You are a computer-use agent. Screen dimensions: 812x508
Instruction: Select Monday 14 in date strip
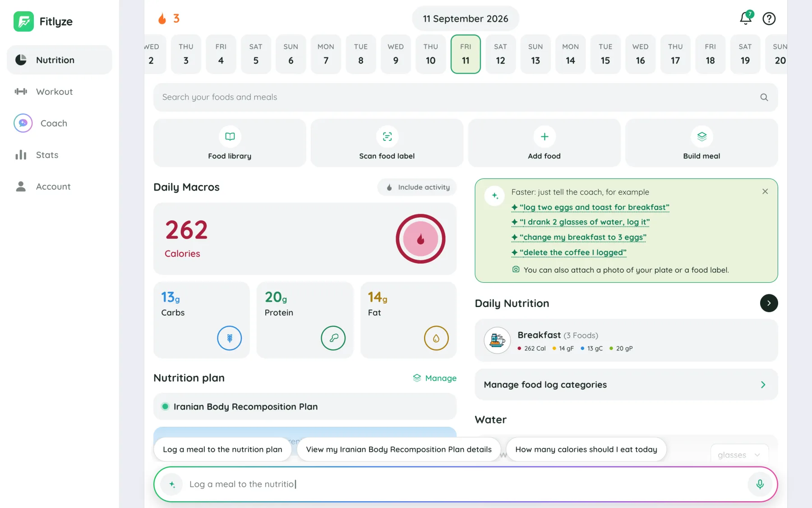570,54
